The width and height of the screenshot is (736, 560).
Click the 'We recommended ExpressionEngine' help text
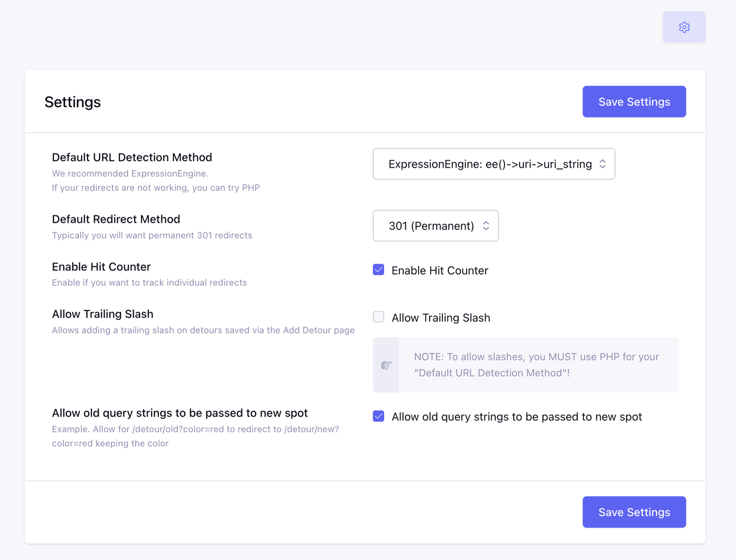coord(130,173)
